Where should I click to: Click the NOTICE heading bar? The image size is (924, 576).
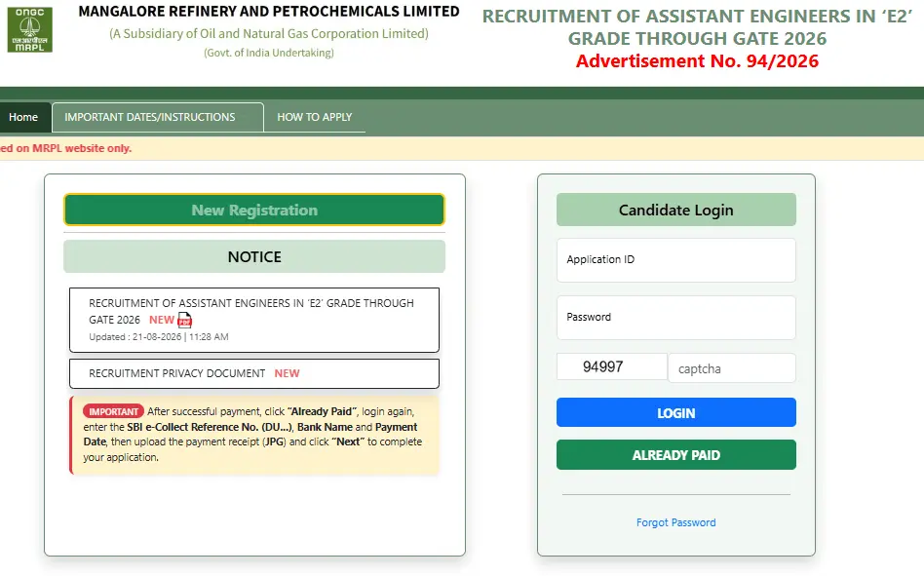click(254, 256)
